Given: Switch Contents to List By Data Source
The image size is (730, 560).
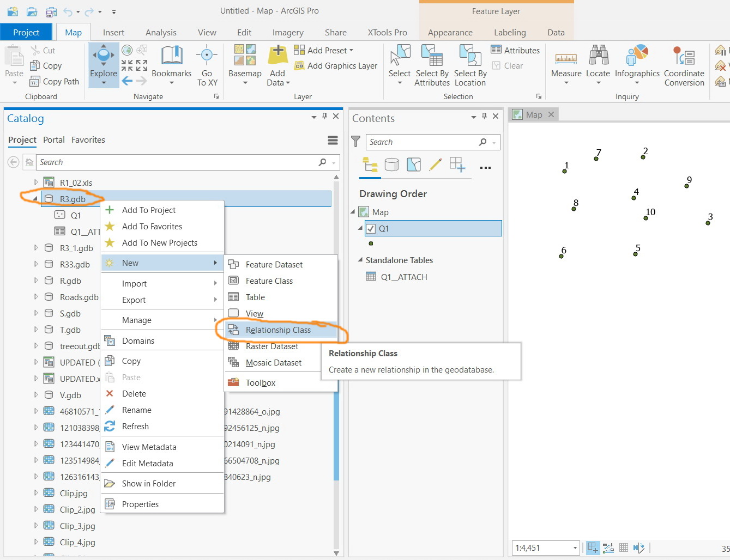Looking at the screenshot, I should pos(391,166).
